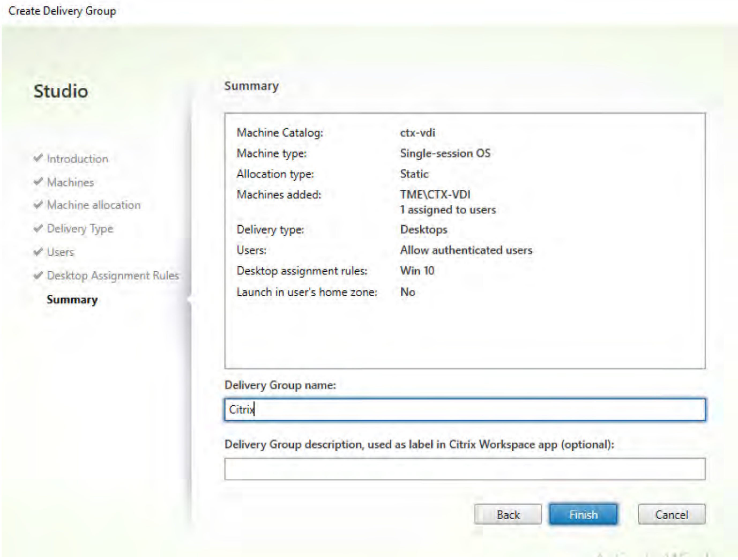Click the checkmark beside Desktop Assignment Rules
This screenshot has height=560, width=738.
coord(38,275)
